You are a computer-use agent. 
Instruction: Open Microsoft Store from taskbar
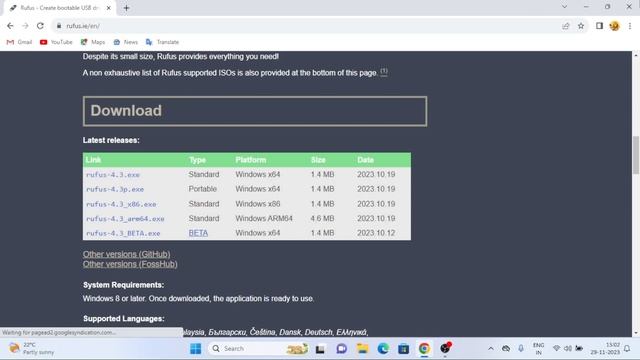pyautogui.click(x=404, y=349)
